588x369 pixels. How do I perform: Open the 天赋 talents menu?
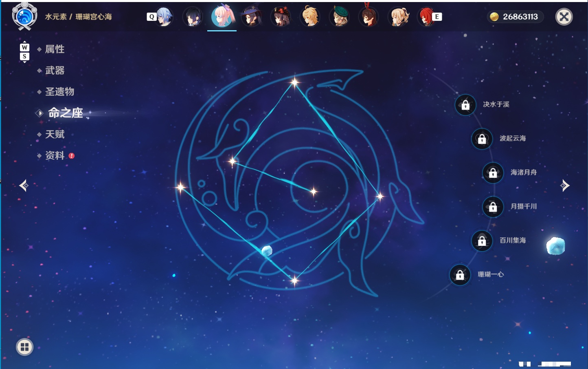(55, 134)
